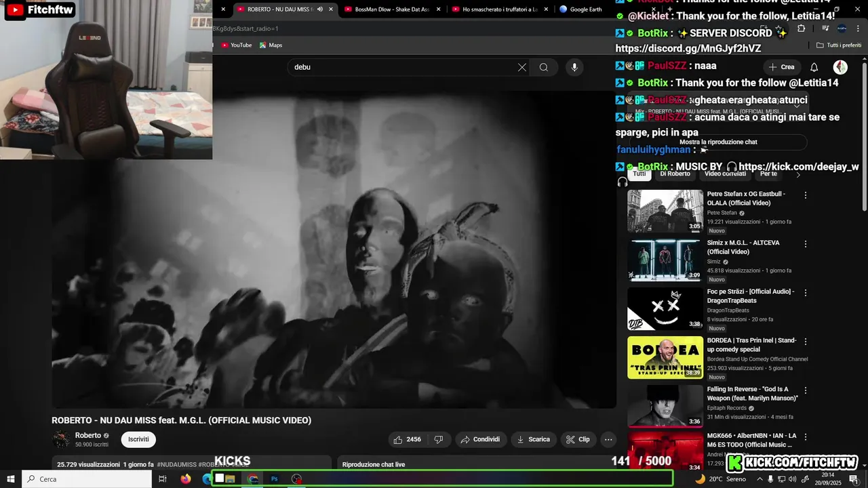Open BORDEA Tras Prin Inel thumbnail
Screen dimensions: 868x488
tap(665, 357)
